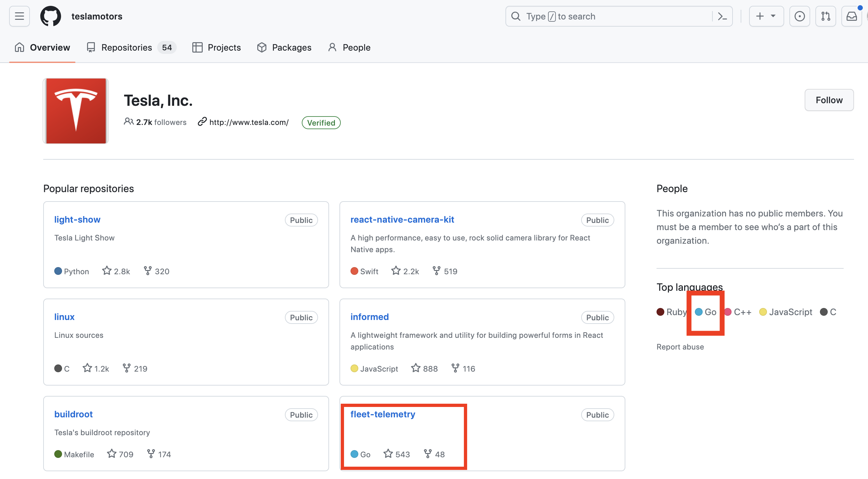Filter by Ruby in Top languages
Image resolution: width=868 pixels, height=479 pixels.
[x=671, y=312]
